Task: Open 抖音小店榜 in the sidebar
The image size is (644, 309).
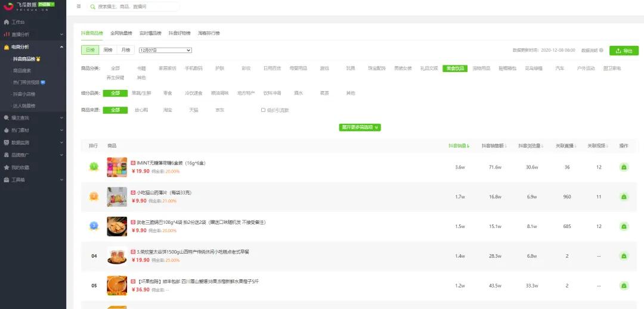Action: [x=24, y=94]
